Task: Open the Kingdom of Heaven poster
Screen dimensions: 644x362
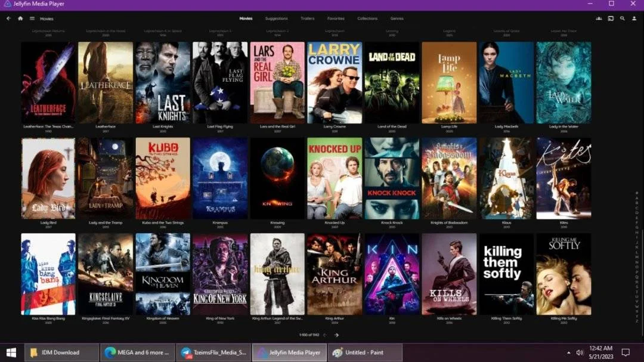Action: click(163, 274)
